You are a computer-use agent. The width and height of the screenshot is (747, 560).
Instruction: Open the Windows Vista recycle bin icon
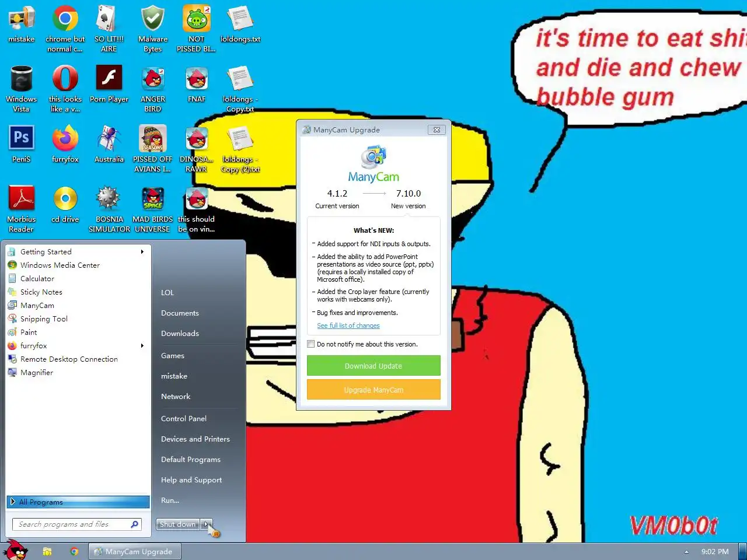[x=21, y=89]
